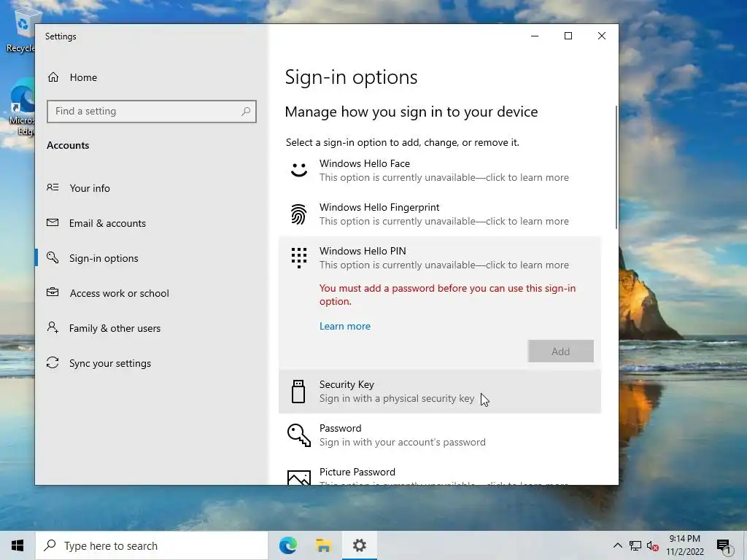The image size is (747, 560).
Task: Maximize the Settings window
Action: click(x=568, y=36)
